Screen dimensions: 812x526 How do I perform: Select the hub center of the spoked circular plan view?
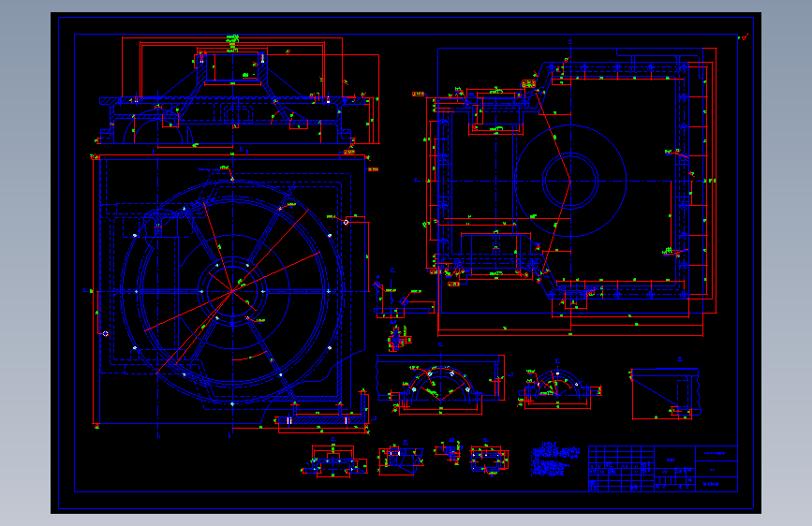coord(232,291)
